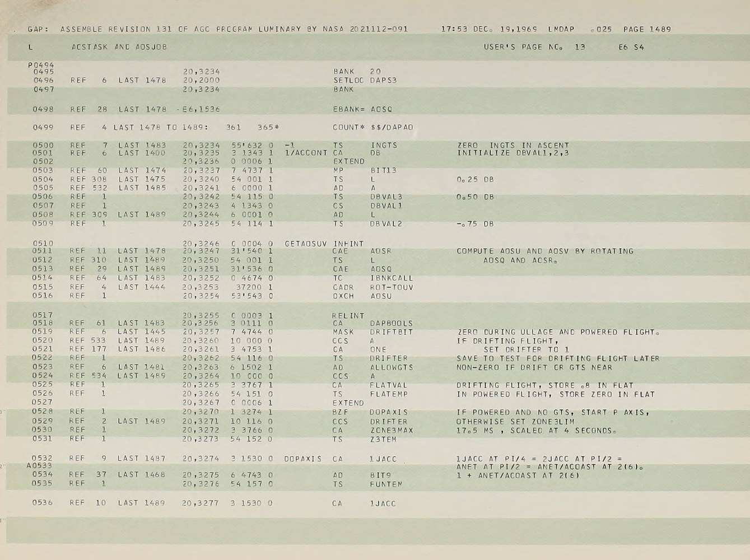
Task: Click the operand 'BIT9'
Action: point(380,475)
